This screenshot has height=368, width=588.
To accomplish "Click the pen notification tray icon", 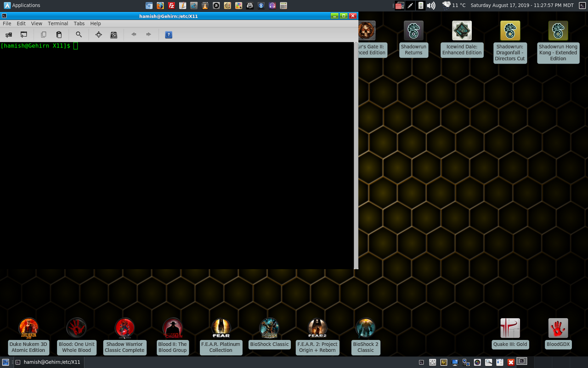I will (410, 6).
